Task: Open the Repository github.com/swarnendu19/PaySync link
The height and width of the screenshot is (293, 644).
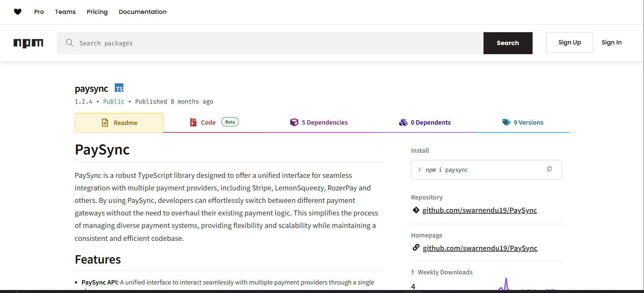Action: pyautogui.click(x=479, y=210)
